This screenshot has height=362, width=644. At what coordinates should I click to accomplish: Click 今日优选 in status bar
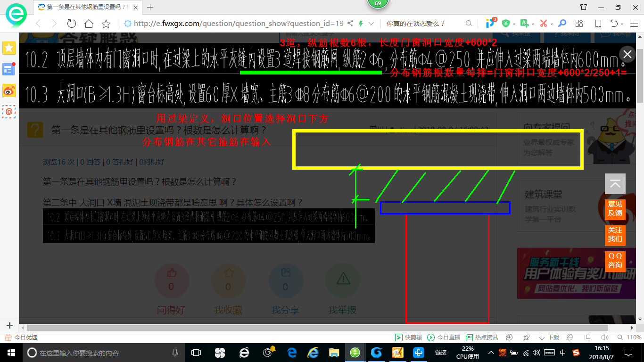21,337
